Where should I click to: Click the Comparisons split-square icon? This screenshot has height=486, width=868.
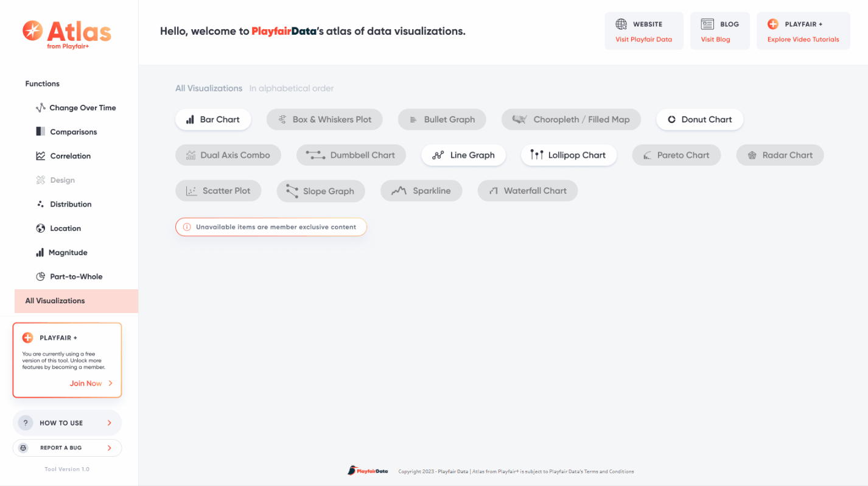41,132
